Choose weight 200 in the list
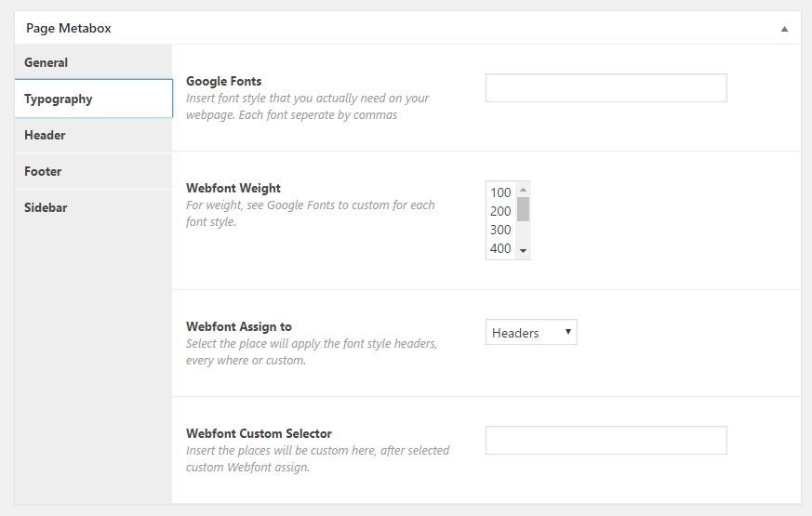The height and width of the screenshot is (516, 812). (x=501, y=211)
